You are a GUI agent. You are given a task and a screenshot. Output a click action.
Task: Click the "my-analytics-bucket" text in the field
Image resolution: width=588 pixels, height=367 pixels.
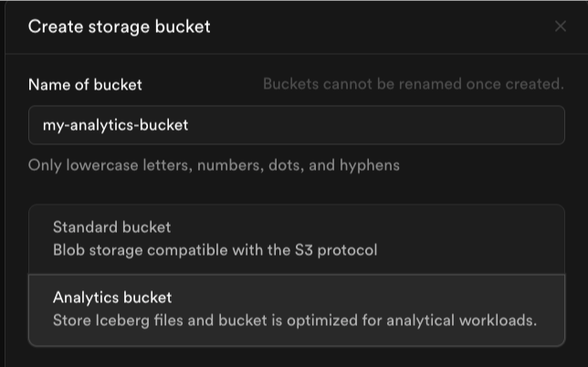[115, 125]
